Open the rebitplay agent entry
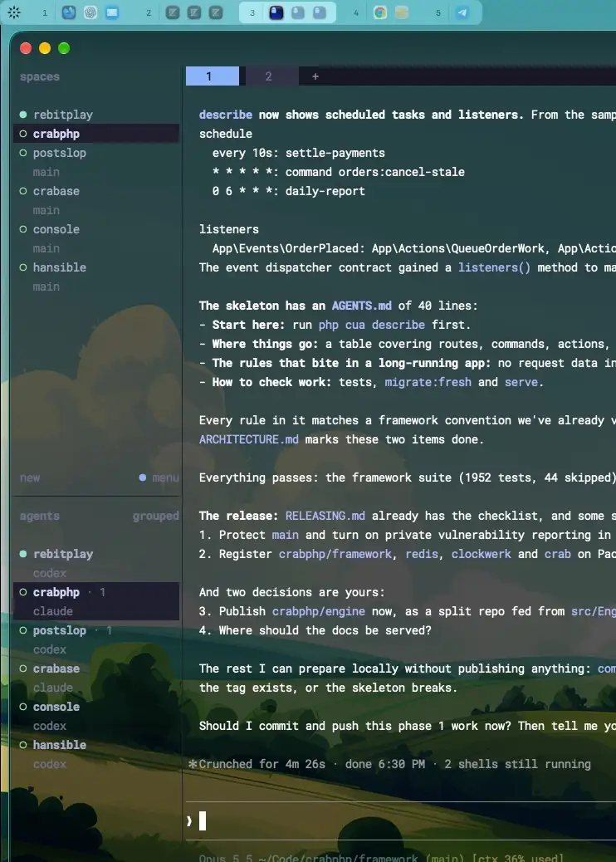 coord(63,554)
